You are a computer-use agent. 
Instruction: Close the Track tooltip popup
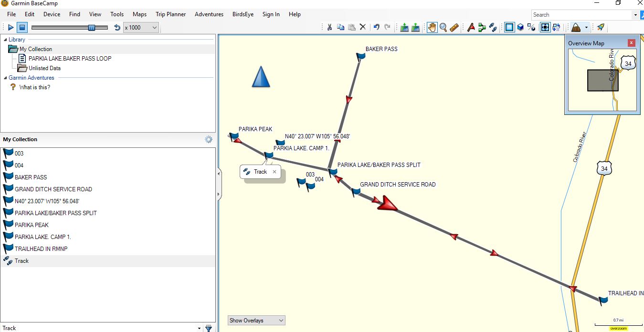(x=274, y=172)
